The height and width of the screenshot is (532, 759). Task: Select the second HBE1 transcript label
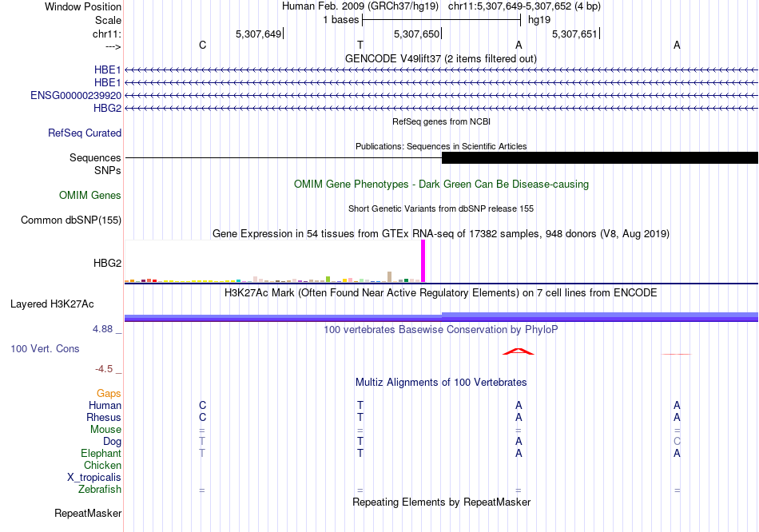[108, 83]
